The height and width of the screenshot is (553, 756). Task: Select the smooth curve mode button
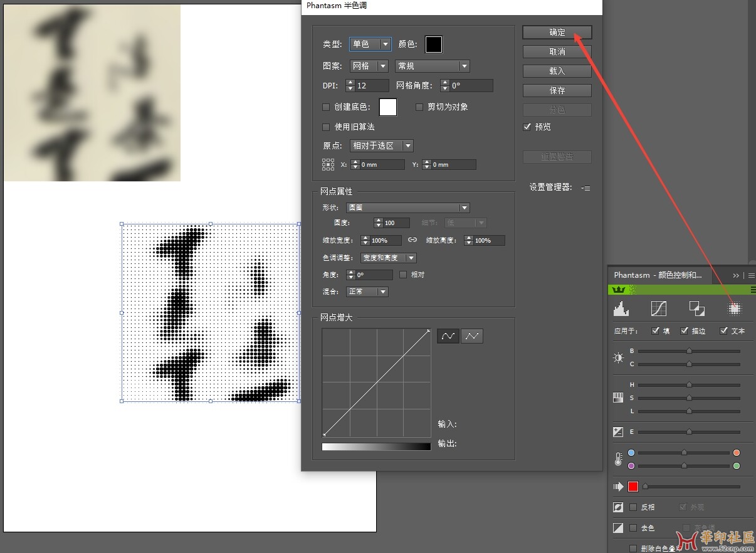tap(448, 336)
